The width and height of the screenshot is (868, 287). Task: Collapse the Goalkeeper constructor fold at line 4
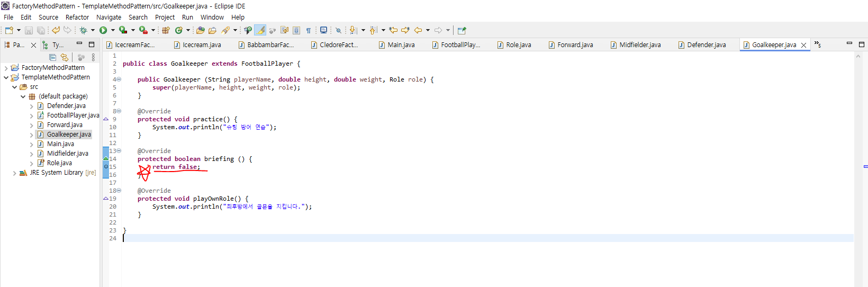coord(119,79)
